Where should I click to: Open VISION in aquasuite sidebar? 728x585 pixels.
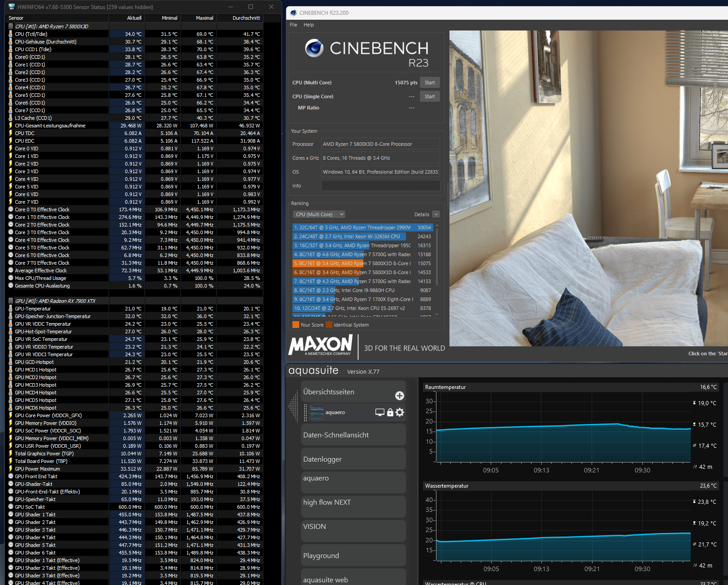pyautogui.click(x=353, y=531)
